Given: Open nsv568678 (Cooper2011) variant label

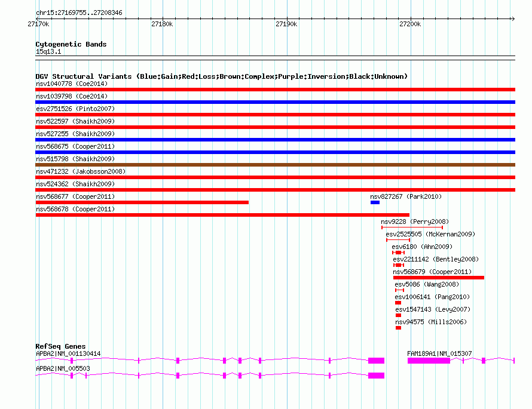Looking at the screenshot, I should [x=75, y=209].
